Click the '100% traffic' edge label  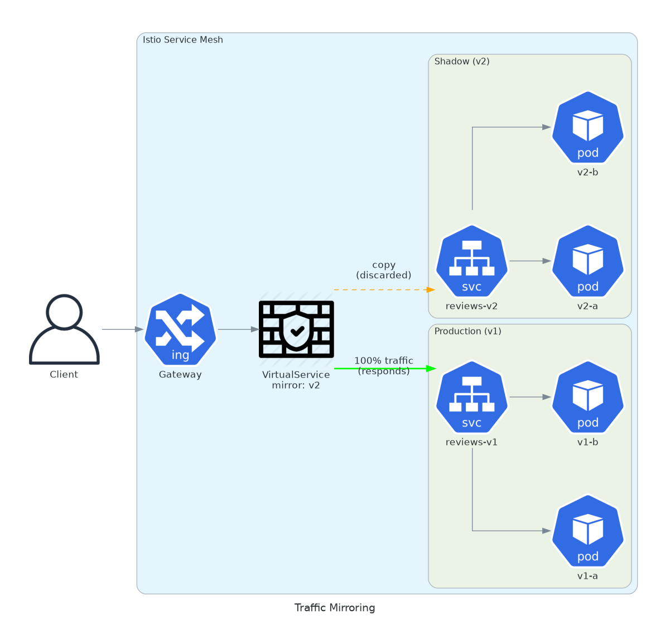(384, 361)
